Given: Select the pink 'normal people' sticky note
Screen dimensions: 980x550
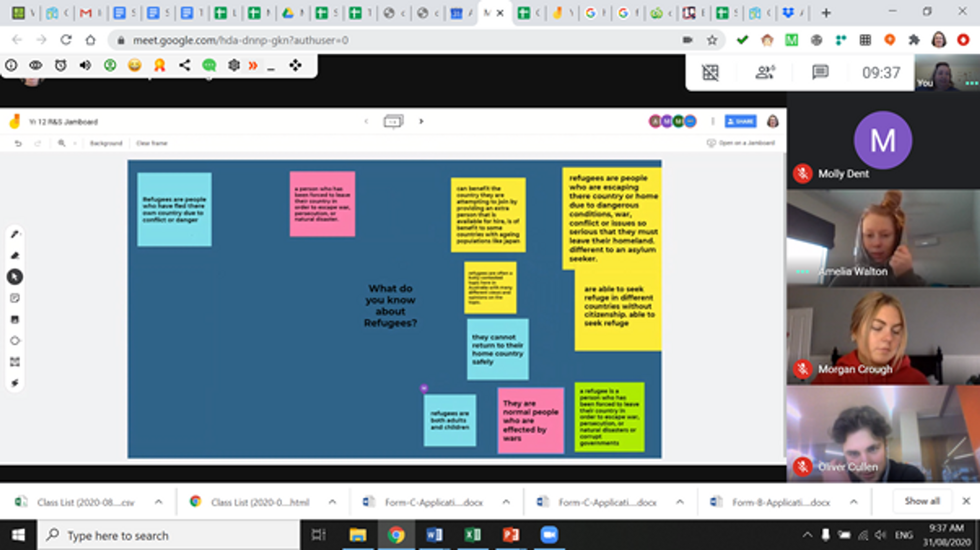Looking at the screenshot, I should [530, 420].
